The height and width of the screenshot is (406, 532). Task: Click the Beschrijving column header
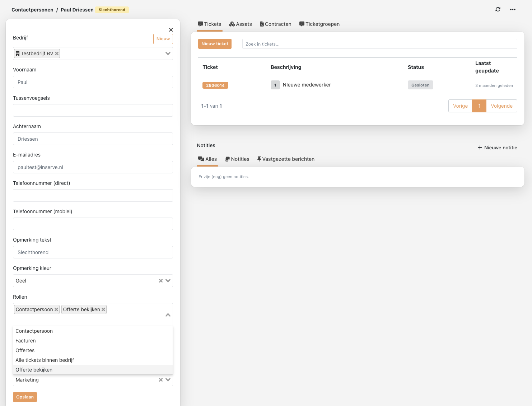[x=286, y=67]
